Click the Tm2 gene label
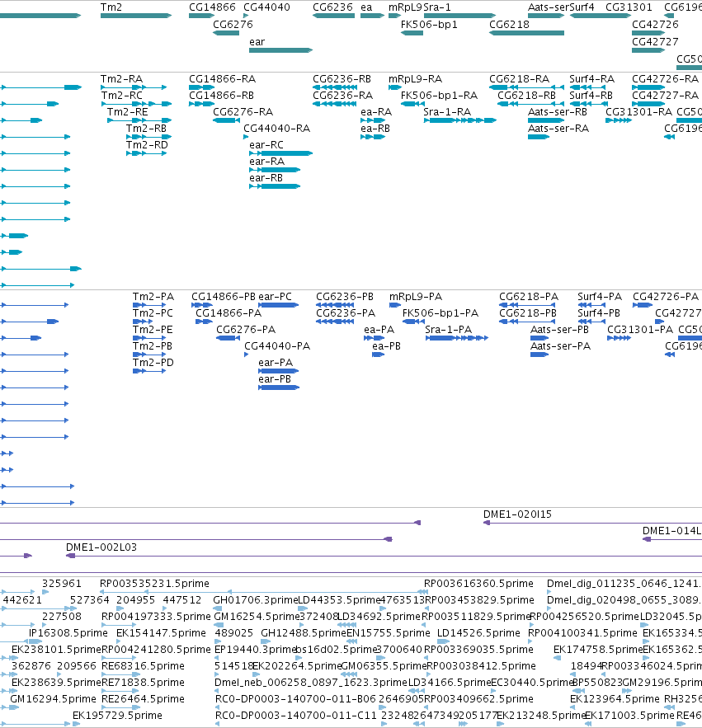702x728 pixels. (111, 7)
